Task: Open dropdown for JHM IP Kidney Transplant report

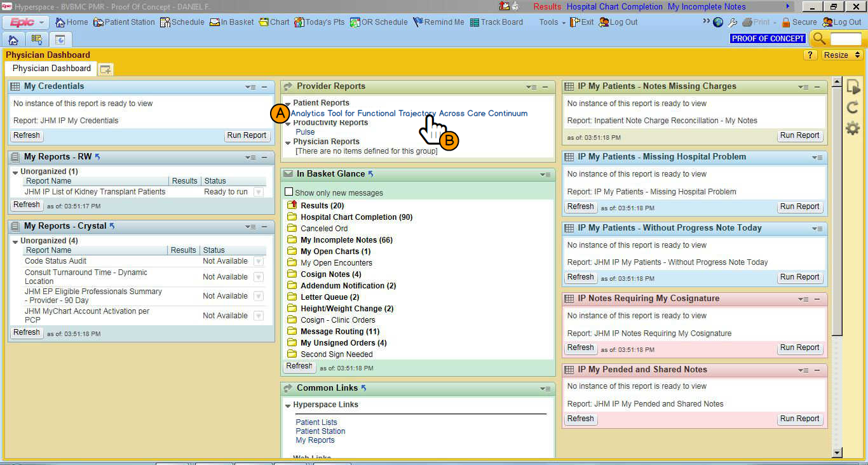Action: pos(258,192)
